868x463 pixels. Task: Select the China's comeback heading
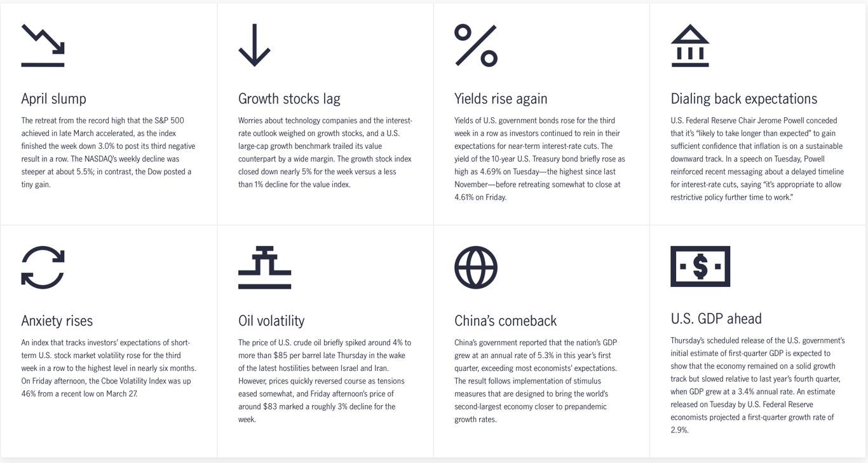tap(505, 321)
